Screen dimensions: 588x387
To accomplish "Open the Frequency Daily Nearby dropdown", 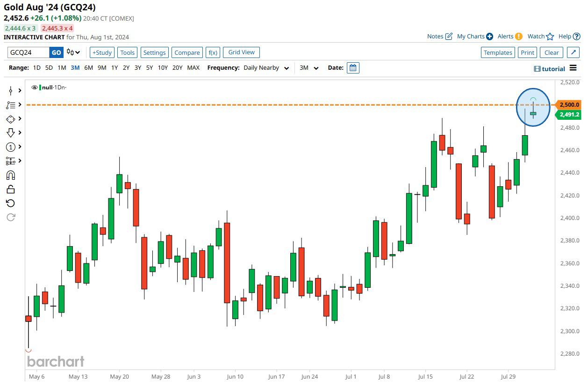I will tap(266, 68).
